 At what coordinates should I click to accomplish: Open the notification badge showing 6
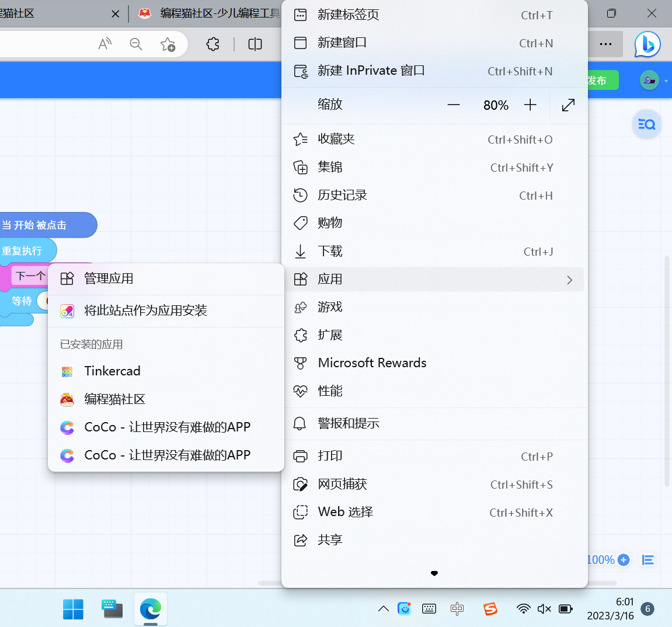647,608
